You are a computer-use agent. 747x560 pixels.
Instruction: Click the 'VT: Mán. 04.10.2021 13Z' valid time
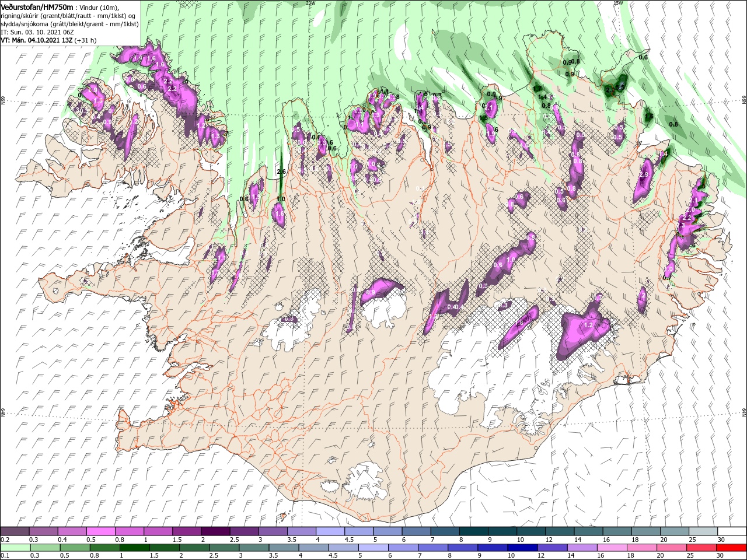pyautogui.click(x=37, y=40)
